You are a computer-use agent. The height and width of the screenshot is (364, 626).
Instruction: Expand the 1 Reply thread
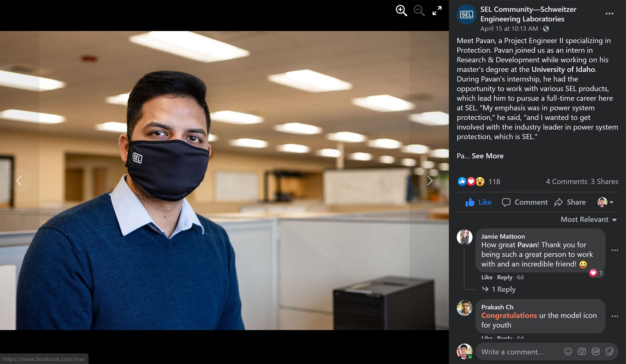[x=499, y=289]
